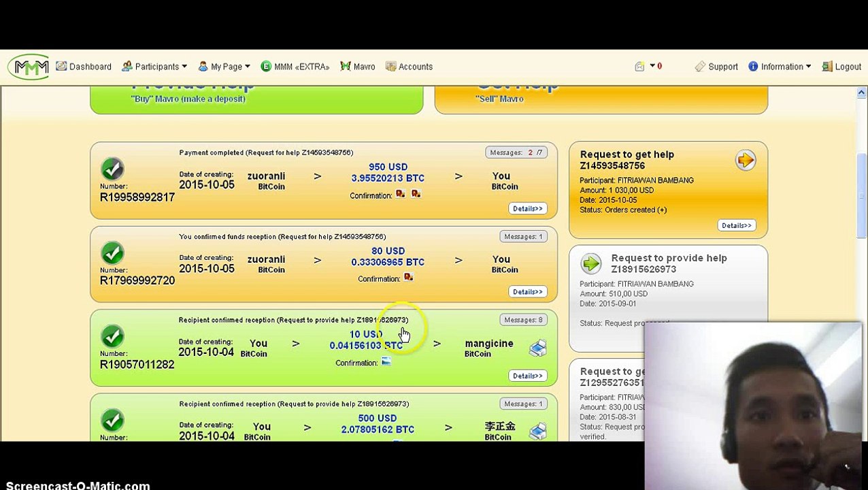The width and height of the screenshot is (868, 490).
Task: Click the Participants people icon
Action: [127, 66]
